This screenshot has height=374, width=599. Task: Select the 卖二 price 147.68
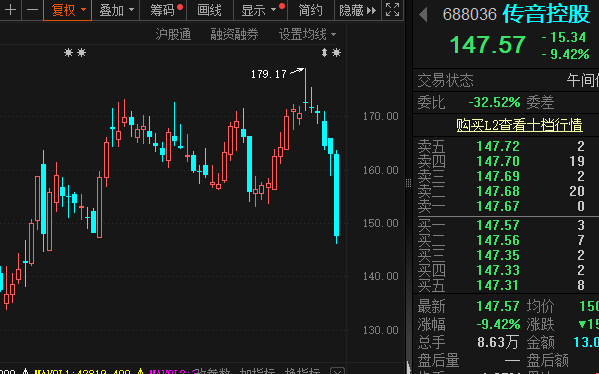498,191
